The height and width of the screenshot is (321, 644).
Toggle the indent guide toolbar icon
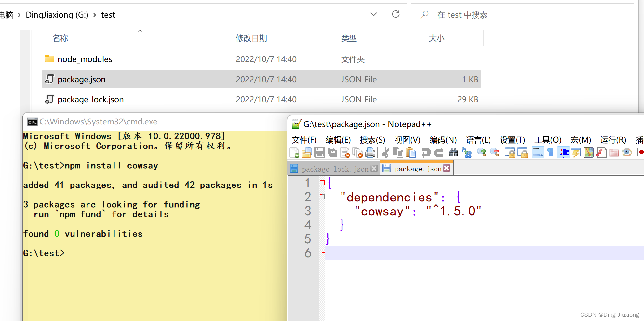tap(563, 152)
